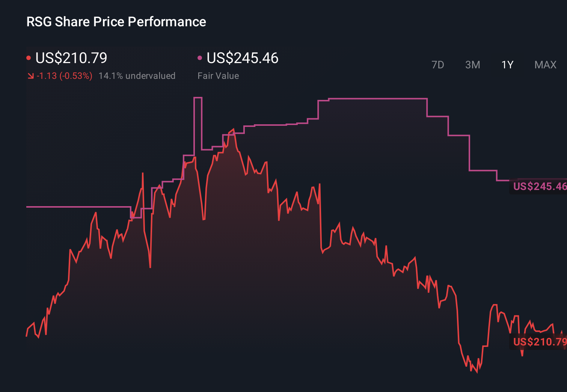The height and width of the screenshot is (392, 567).
Task: Switch to the 3M time range
Action: coord(472,65)
